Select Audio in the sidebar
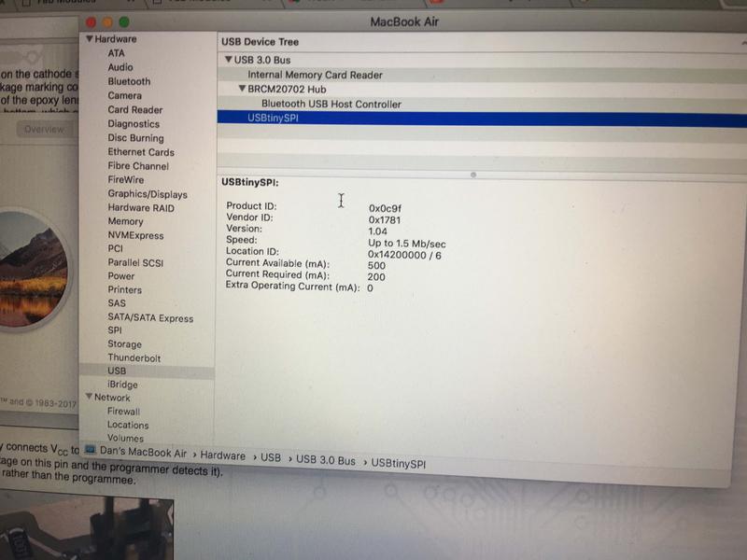 120,67
